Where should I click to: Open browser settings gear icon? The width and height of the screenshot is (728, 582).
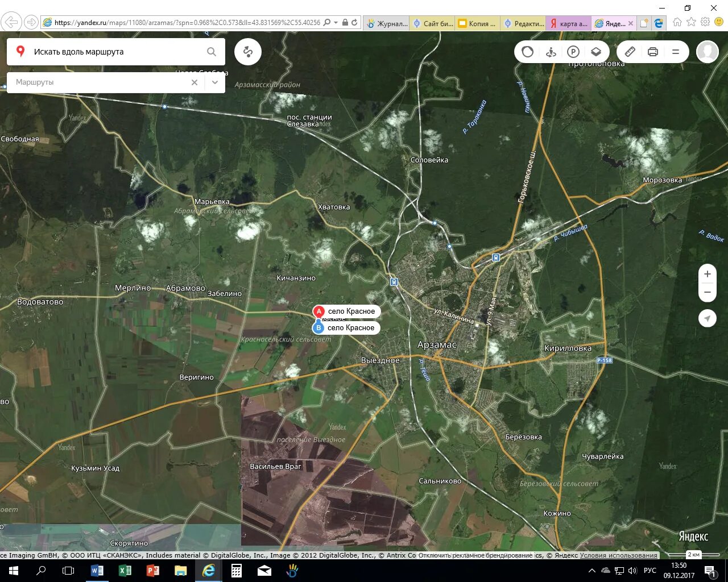pyautogui.click(x=705, y=22)
